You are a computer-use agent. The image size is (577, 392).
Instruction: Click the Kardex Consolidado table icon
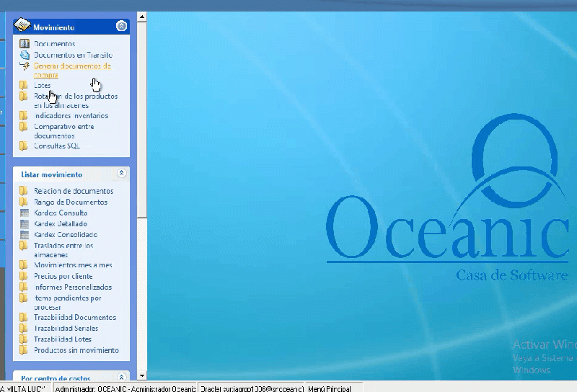pos(25,235)
